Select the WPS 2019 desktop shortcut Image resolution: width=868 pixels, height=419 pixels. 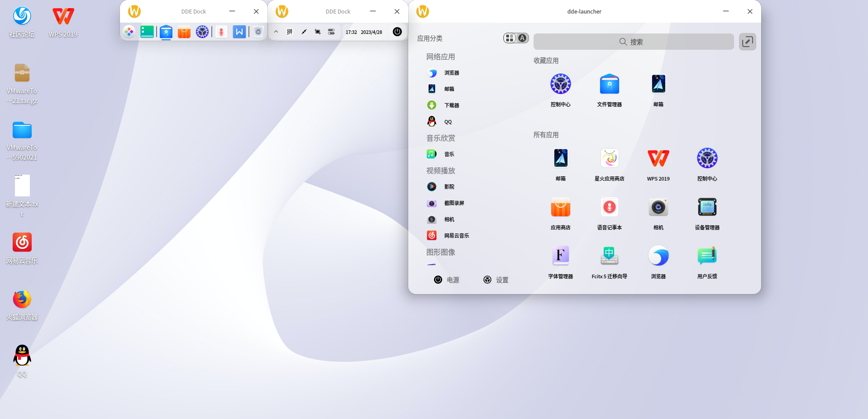coord(63,22)
